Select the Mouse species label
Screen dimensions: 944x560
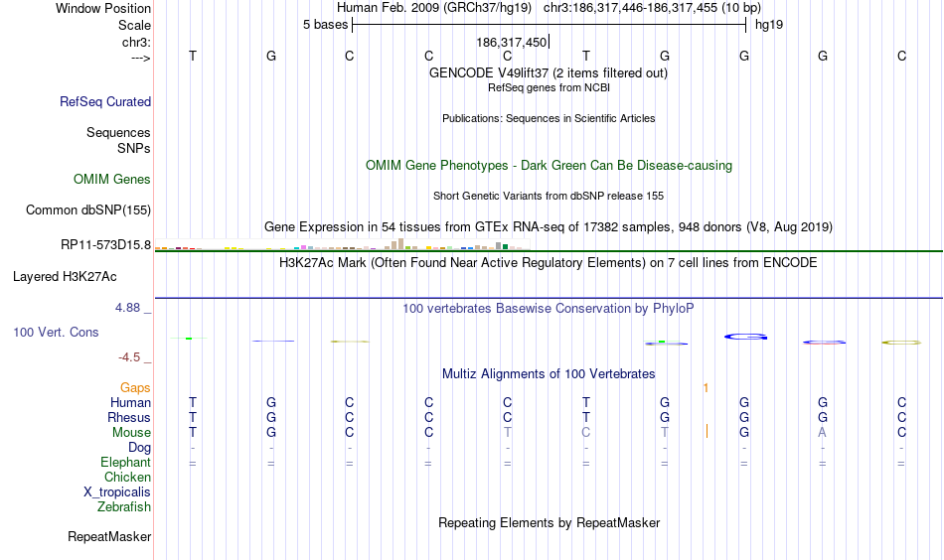tap(131, 433)
